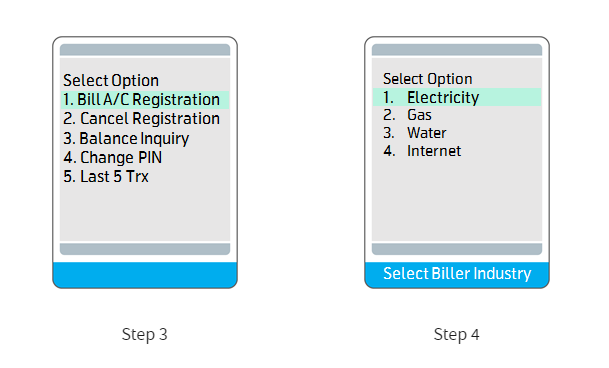The image size is (609, 368).
Task: Select Last 5 Trx option
Action: pos(106,176)
